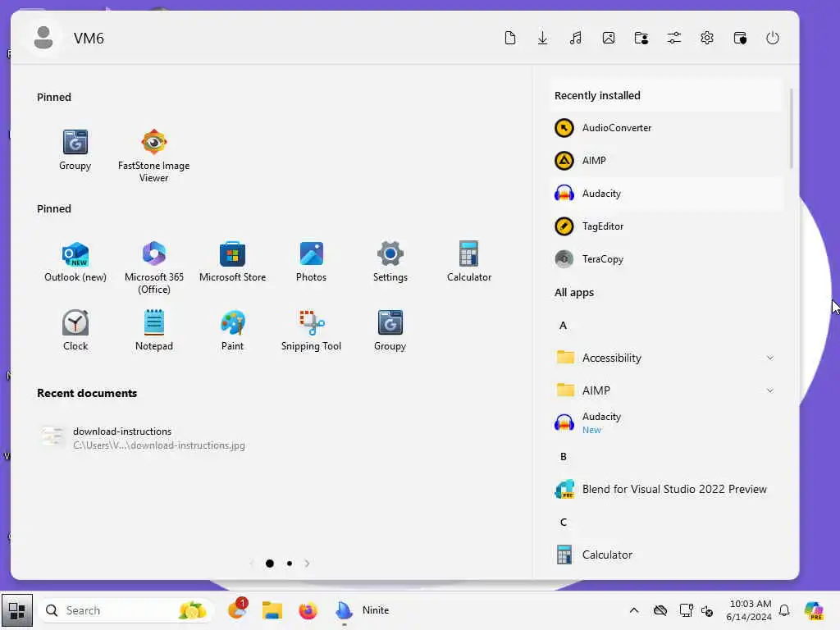
Task: Open the Settings gear icon in header
Action: coord(707,38)
